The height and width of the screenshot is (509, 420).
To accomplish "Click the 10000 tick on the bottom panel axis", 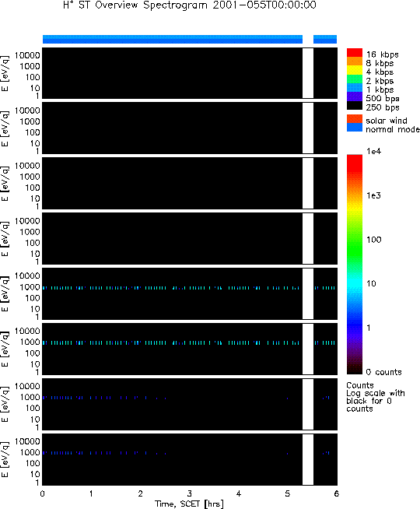I will pyautogui.click(x=27, y=441).
